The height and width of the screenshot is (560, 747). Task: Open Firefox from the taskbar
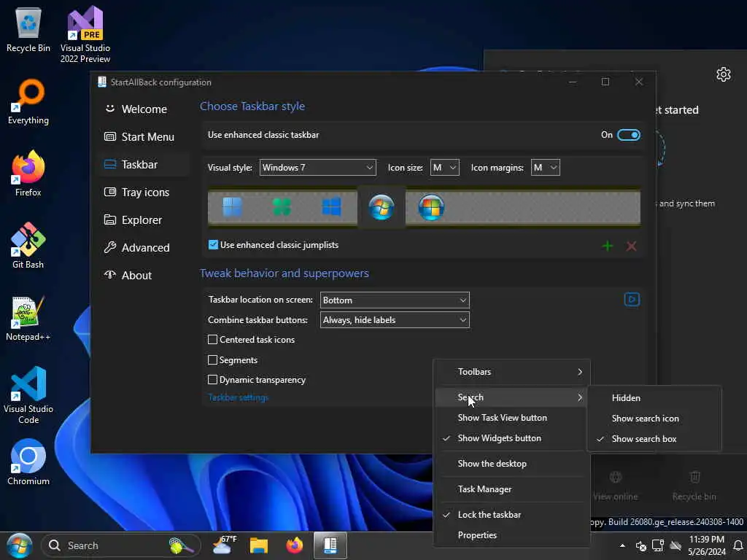(x=295, y=545)
